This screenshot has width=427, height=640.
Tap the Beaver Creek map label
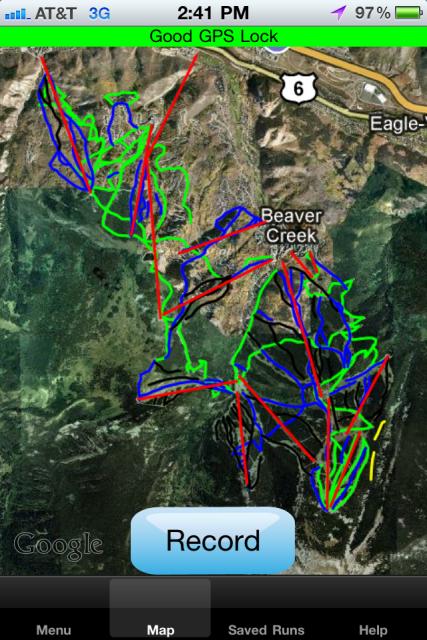coord(291,226)
